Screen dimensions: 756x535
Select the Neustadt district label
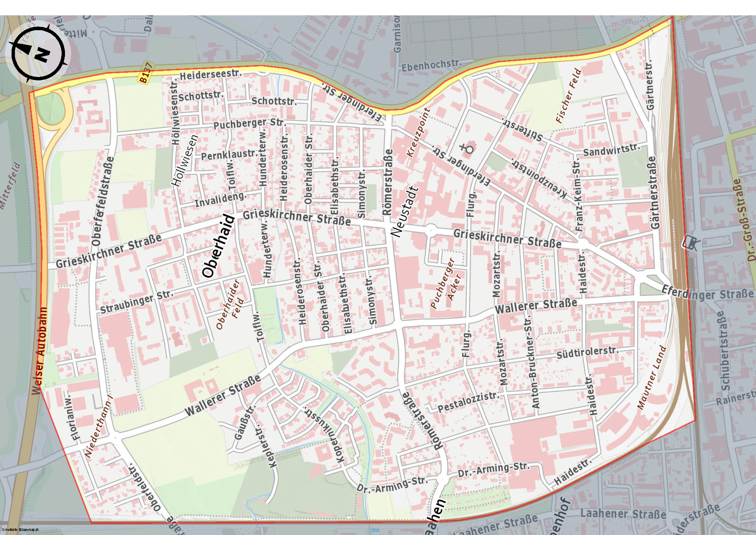[x=405, y=212]
